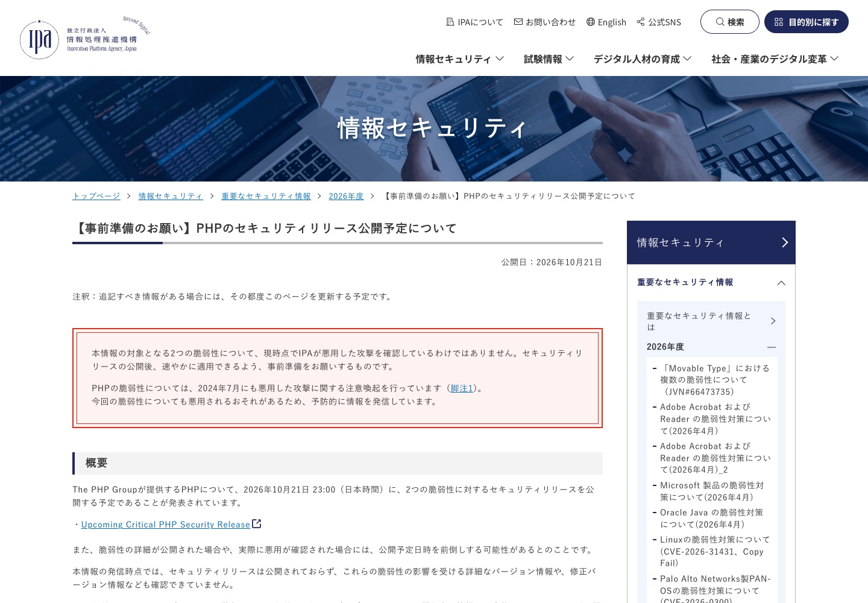Expand the 社会・産業のデジタル変革 navigation menu
Screen dimensions: 868x603
pos(775,58)
